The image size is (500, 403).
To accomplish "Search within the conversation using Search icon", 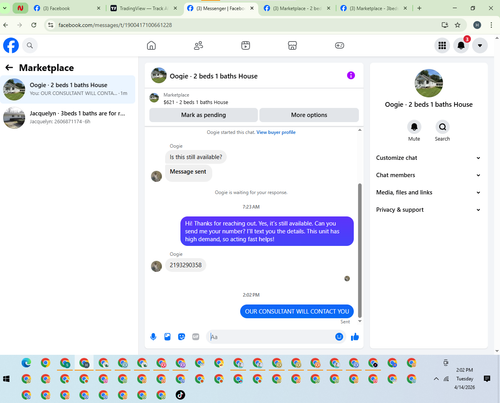I will click(442, 127).
